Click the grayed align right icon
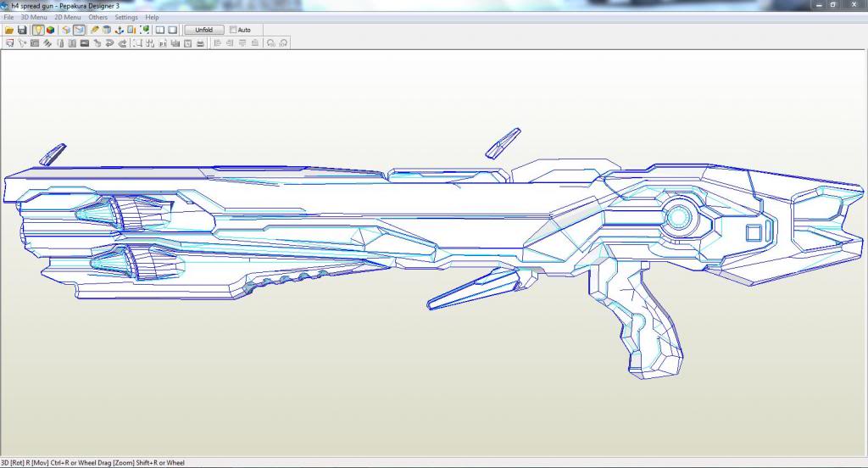Viewport: 868px width, 468px height. pos(229,43)
